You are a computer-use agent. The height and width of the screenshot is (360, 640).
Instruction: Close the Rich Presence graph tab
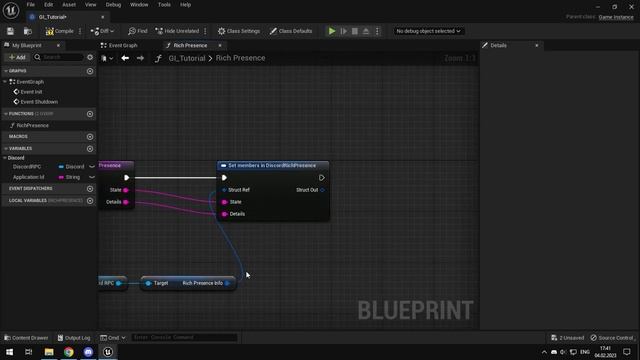220,45
